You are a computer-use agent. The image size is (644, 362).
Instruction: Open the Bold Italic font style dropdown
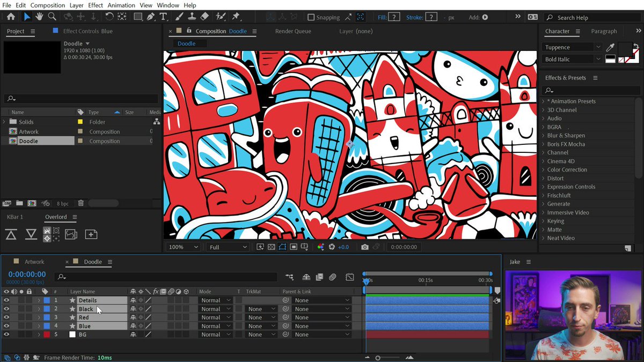point(572,59)
